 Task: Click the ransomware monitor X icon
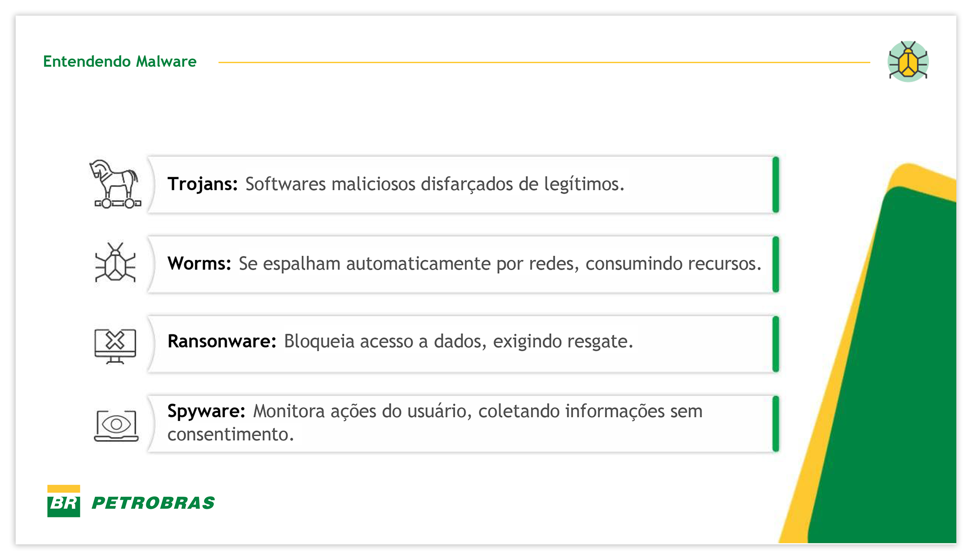point(115,346)
